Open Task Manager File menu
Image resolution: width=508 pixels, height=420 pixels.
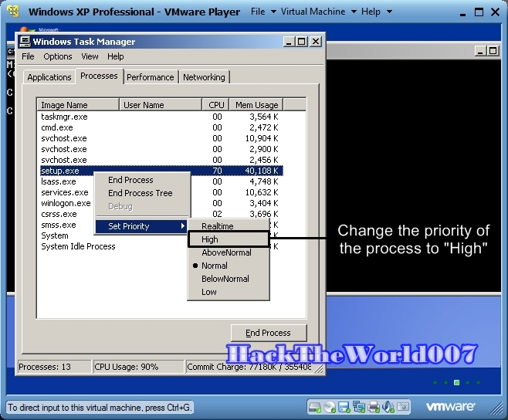coord(28,56)
